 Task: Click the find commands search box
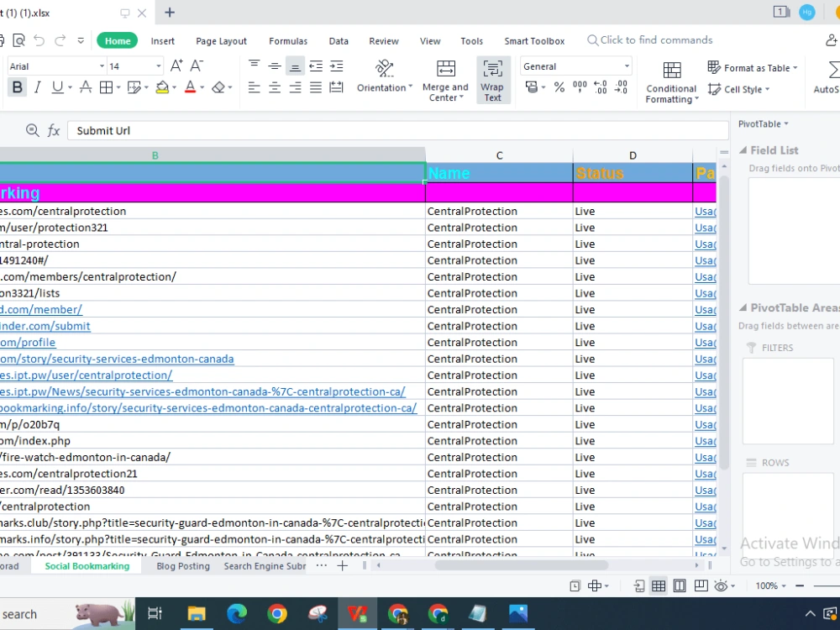pos(650,40)
